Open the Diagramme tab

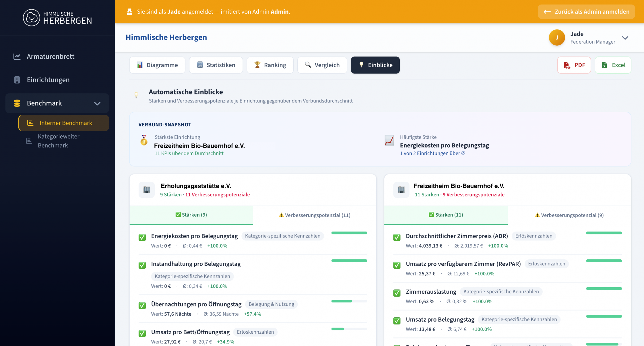tap(157, 65)
